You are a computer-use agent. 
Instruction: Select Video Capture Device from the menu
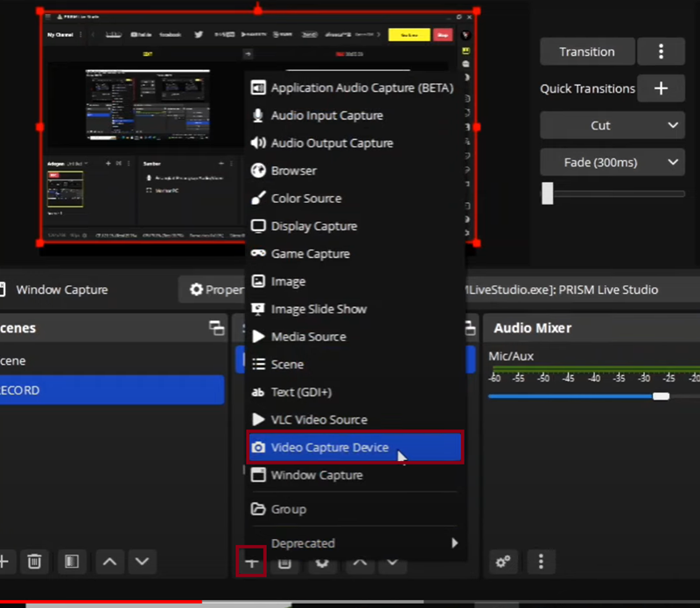point(354,448)
